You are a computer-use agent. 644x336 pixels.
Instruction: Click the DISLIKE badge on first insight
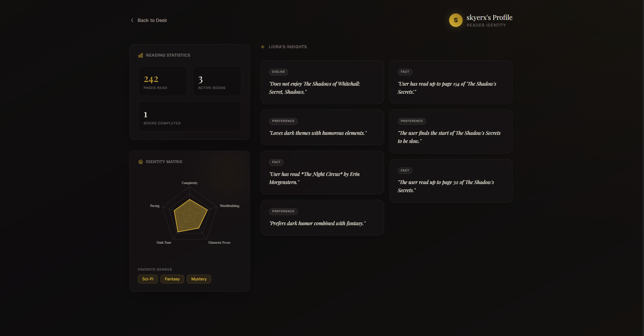279,72
